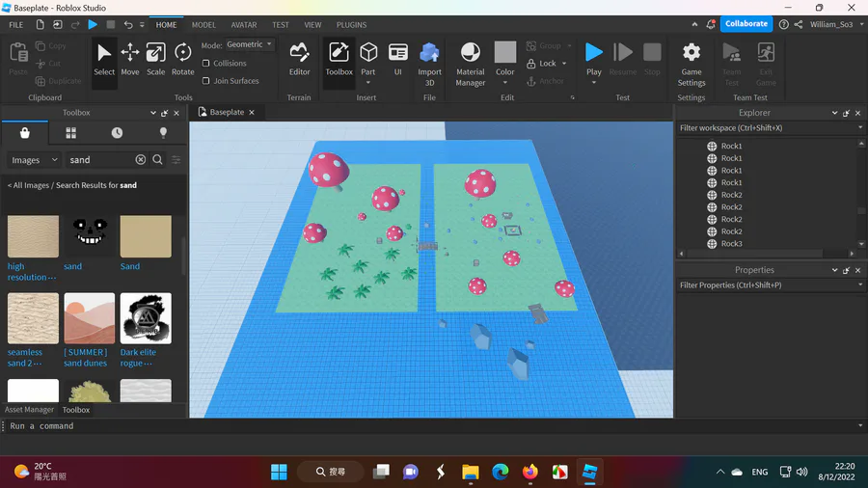The image size is (868, 488).
Task: Switch to the TEST ribbon tab
Action: [x=280, y=25]
